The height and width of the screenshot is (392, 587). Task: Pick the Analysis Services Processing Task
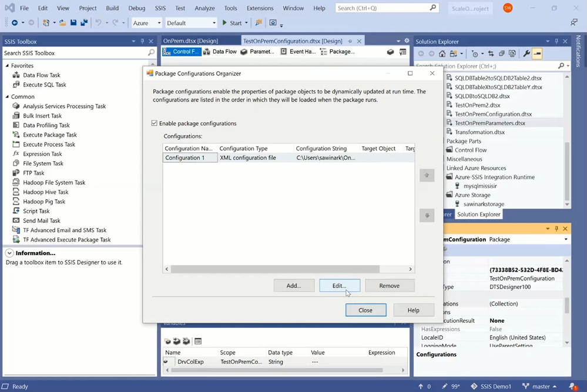[64, 106]
